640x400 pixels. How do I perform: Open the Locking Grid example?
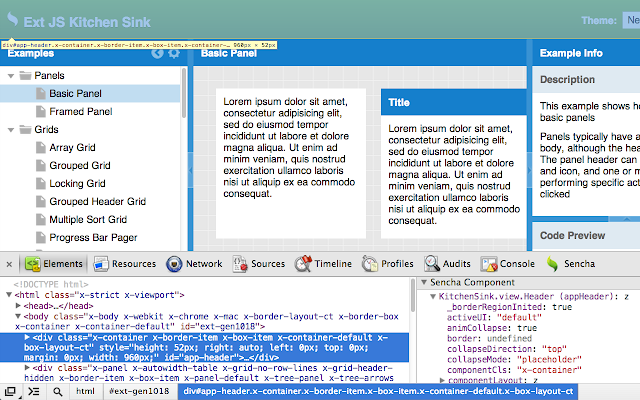tap(77, 183)
